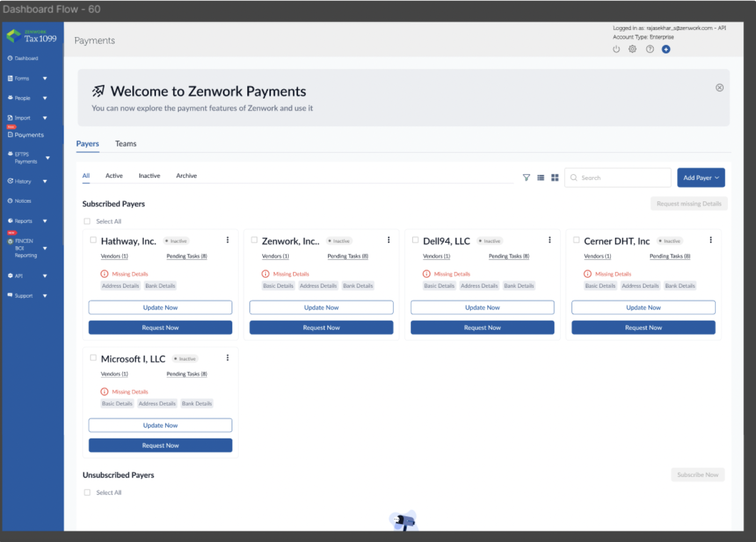
Task: Select the checkbox on the Hathway, Inc. card
Action: click(93, 240)
